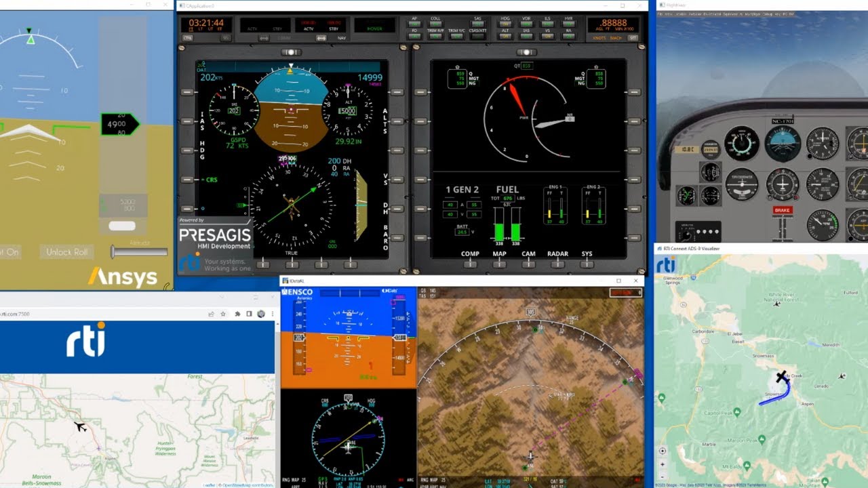Open the OpenStreetMap contributors link
This screenshot has height=488, width=868.
click(247, 485)
